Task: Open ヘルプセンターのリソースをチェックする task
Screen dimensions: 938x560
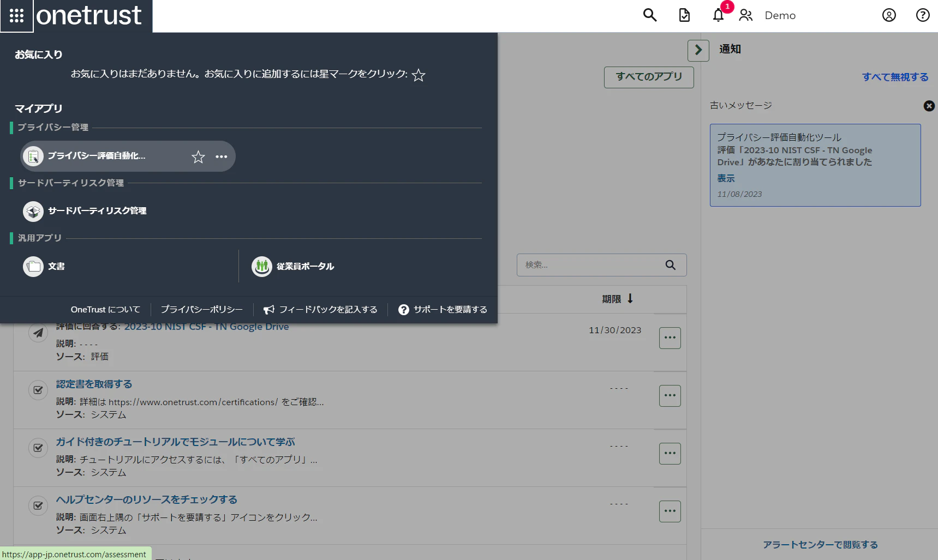Action: (x=146, y=500)
